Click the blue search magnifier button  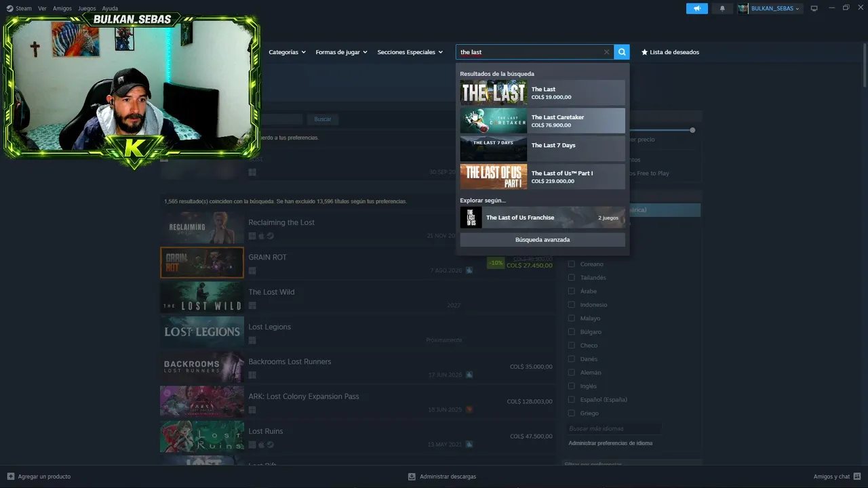coord(622,52)
